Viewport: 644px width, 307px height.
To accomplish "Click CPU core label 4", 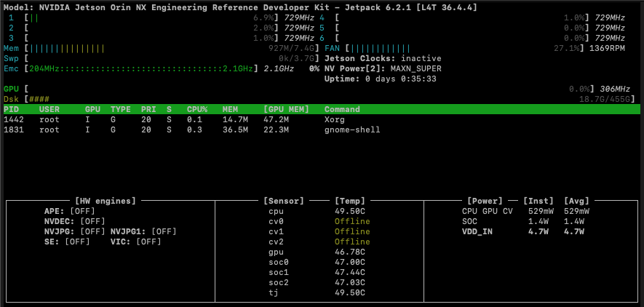I will [x=322, y=17].
